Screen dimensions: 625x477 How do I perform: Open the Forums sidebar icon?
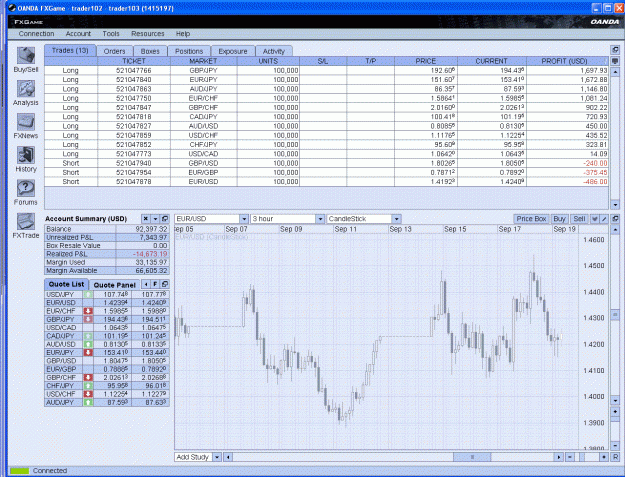26,193
